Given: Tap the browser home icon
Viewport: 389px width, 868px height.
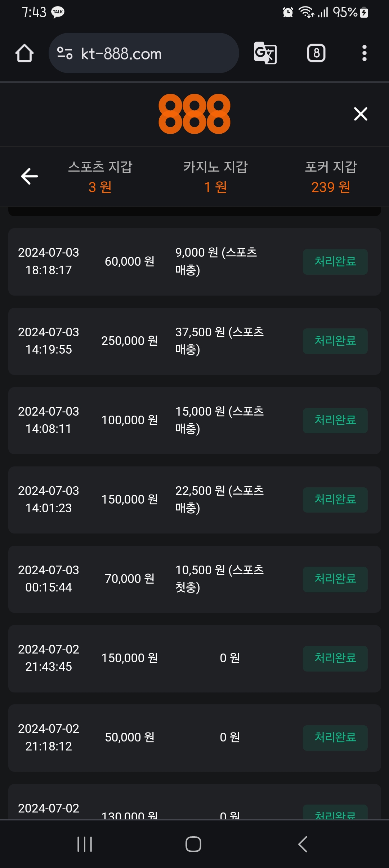Looking at the screenshot, I should [24, 53].
